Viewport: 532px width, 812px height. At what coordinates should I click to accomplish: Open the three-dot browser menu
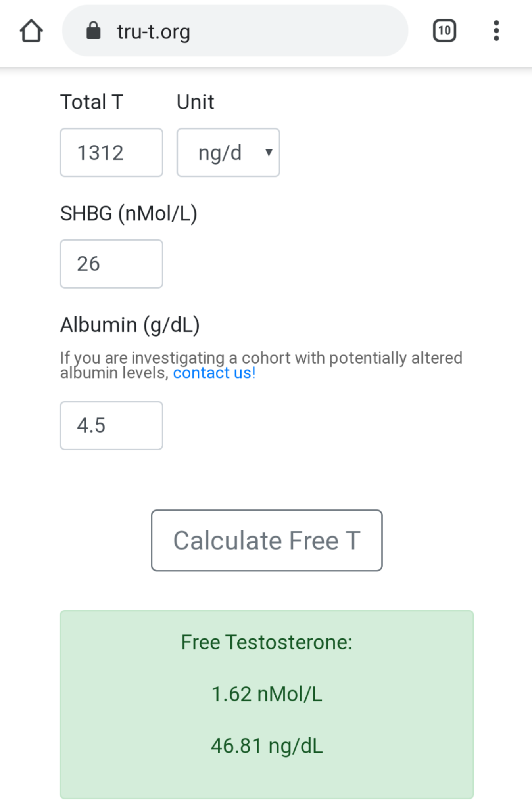pos(496,31)
